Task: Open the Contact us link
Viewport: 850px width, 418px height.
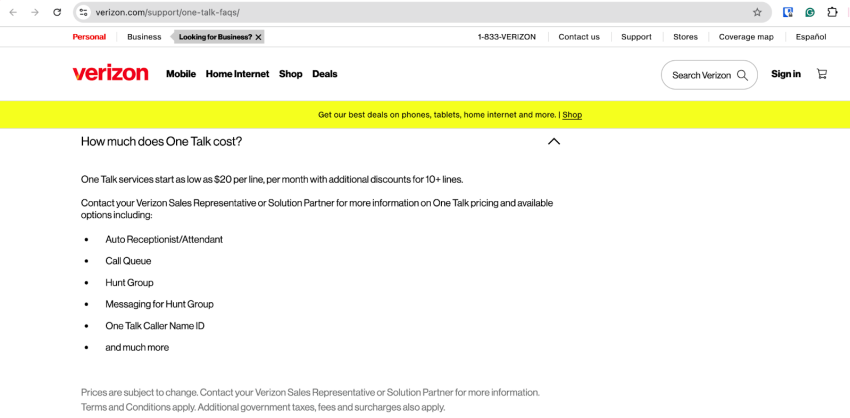Action: click(x=579, y=37)
